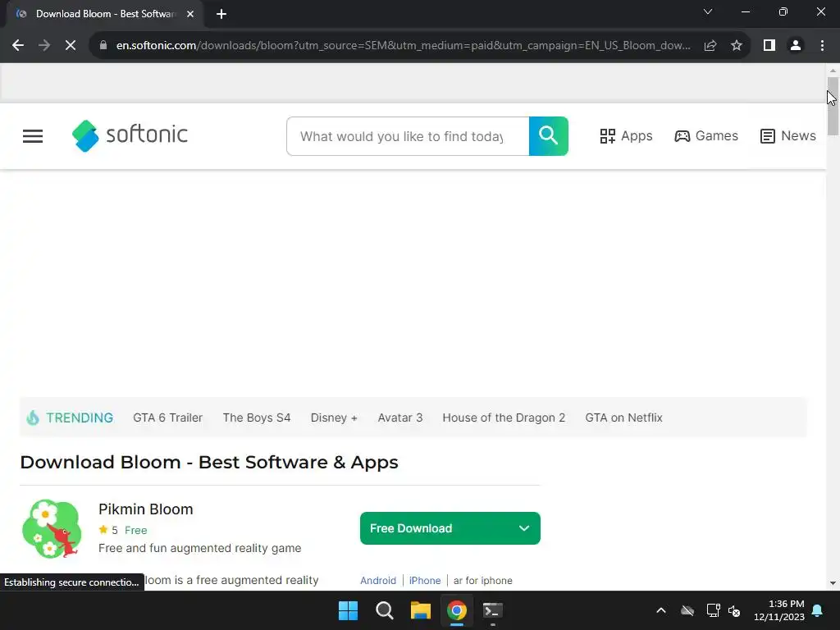Open the News section

788,136
